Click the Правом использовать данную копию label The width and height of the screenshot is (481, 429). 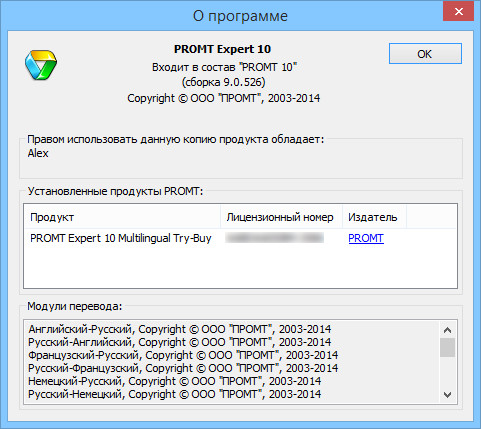176,139
